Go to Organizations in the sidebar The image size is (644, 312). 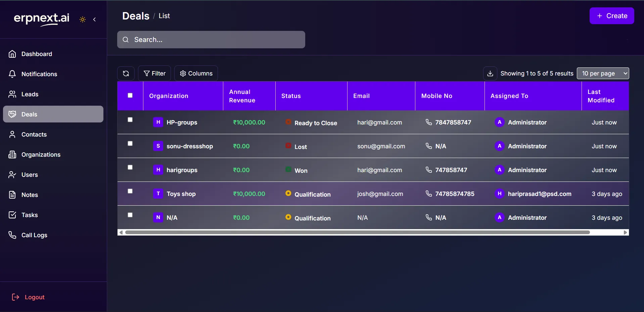[x=41, y=155]
